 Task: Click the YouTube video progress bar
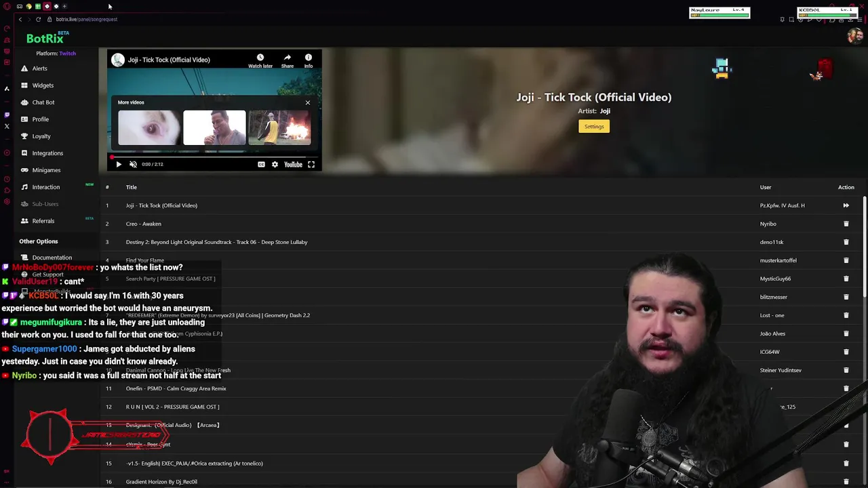[x=214, y=157]
